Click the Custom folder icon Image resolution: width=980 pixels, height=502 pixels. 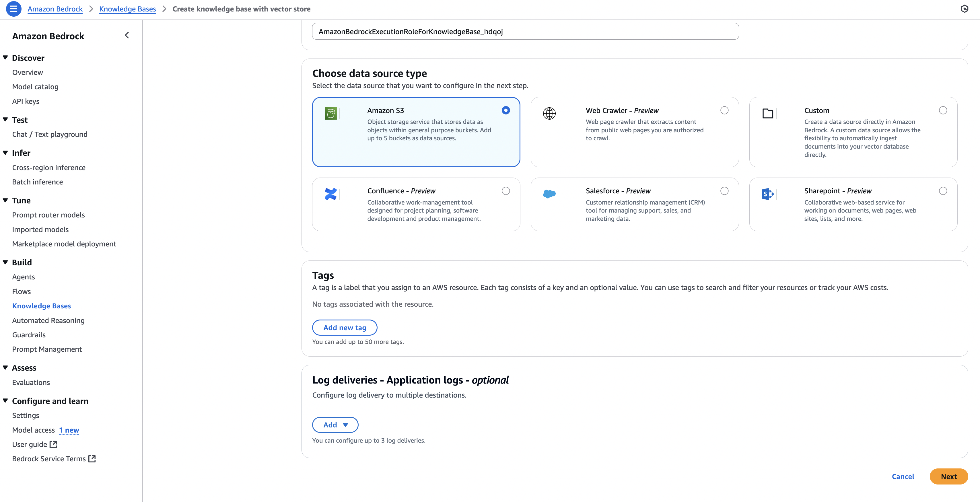(768, 113)
